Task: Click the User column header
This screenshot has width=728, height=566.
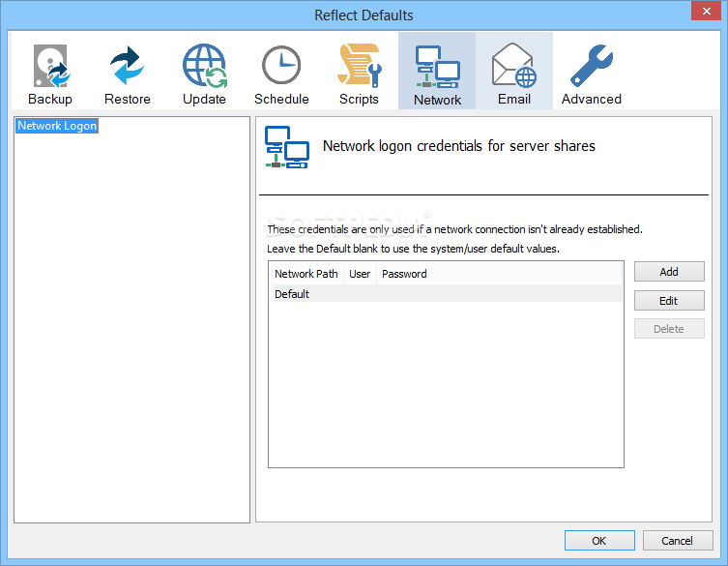Action: pos(360,274)
